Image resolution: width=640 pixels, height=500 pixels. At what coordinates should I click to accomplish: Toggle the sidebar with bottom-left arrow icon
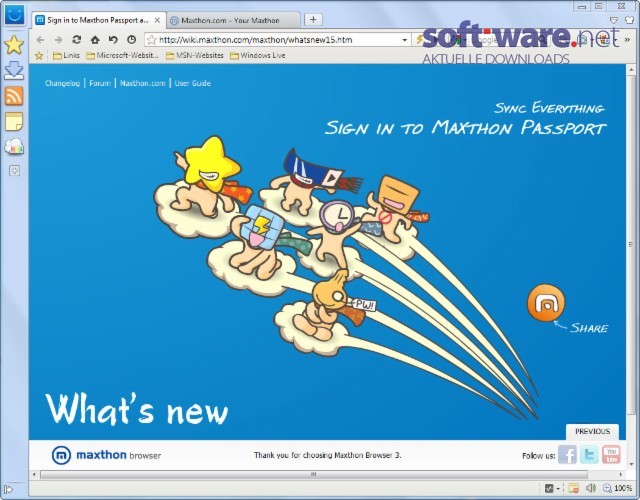tap(8, 489)
